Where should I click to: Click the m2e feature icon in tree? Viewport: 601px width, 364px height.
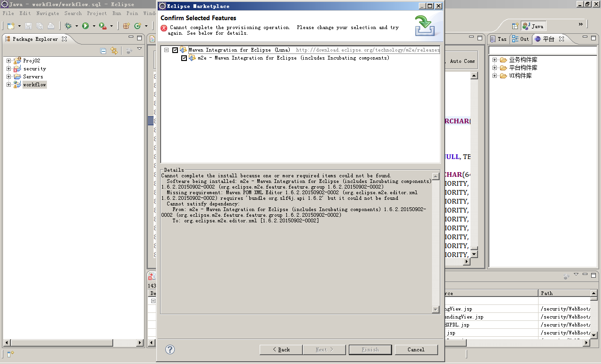[x=192, y=58]
